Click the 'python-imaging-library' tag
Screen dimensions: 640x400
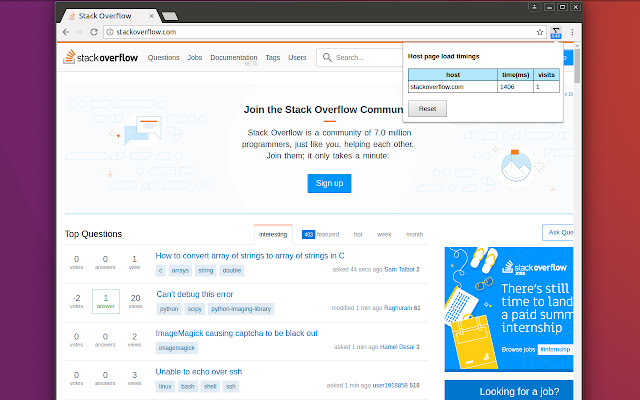[241, 309]
